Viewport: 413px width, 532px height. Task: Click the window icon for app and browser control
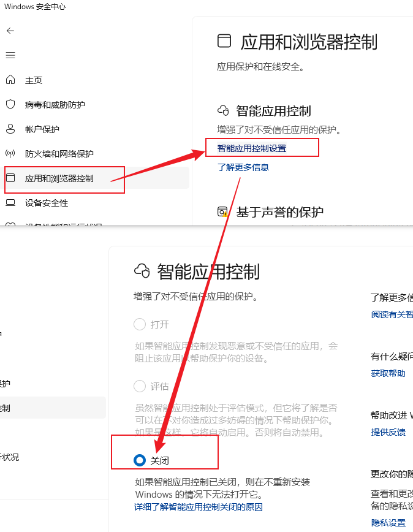tap(10, 178)
